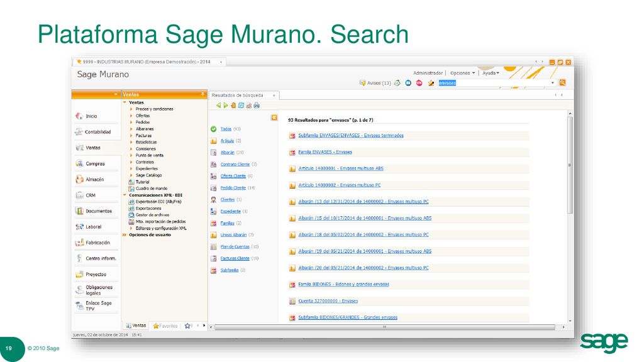Image resolution: width=644 pixels, height=362 pixels.
Task: Expand the Estadísticas tree node
Action: pyautogui.click(x=131, y=142)
